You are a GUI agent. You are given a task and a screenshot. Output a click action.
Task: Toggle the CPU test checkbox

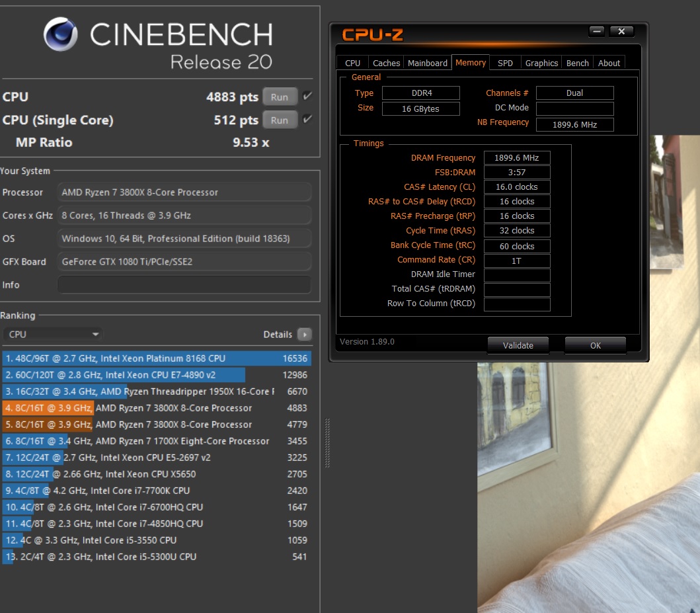(307, 96)
